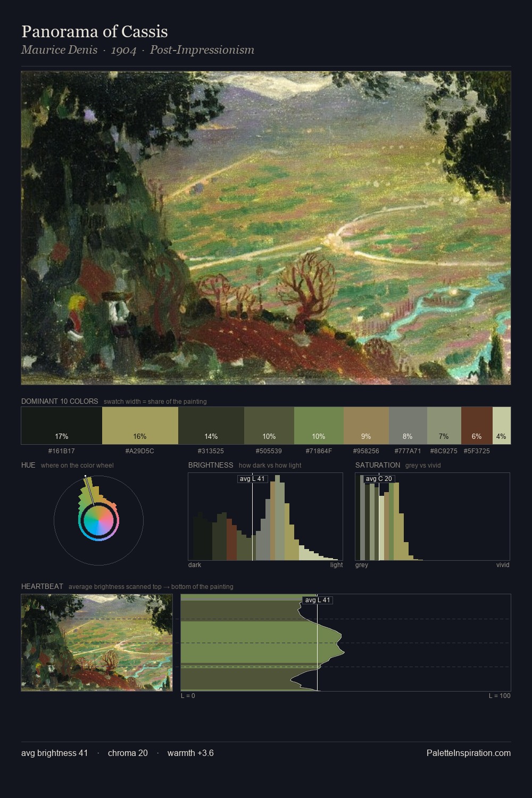
Task: Click the 'Post-Impressionism' style text
Action: point(202,50)
